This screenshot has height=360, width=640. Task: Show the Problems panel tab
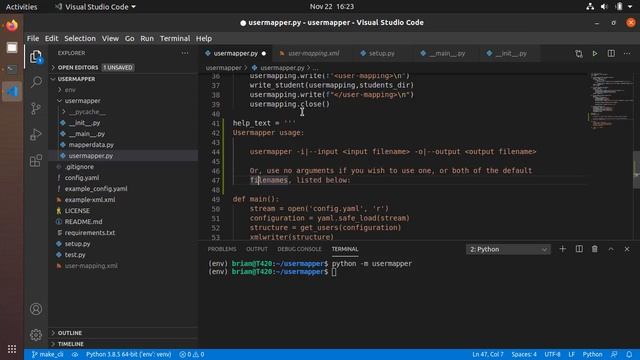click(222, 249)
